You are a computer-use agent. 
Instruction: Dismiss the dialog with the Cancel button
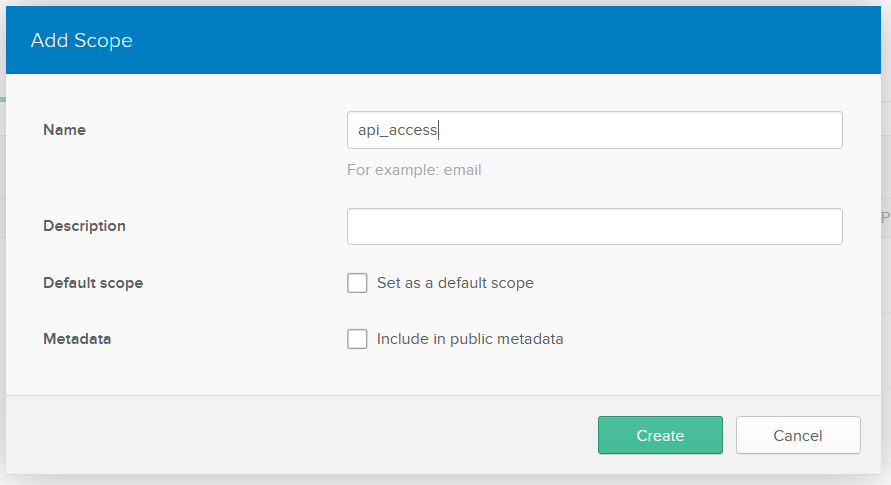[797, 435]
